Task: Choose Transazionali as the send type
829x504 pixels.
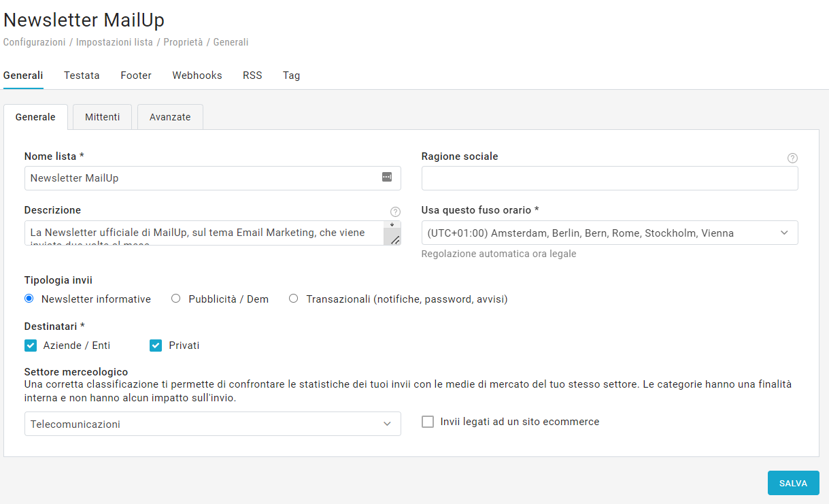Action: [294, 299]
